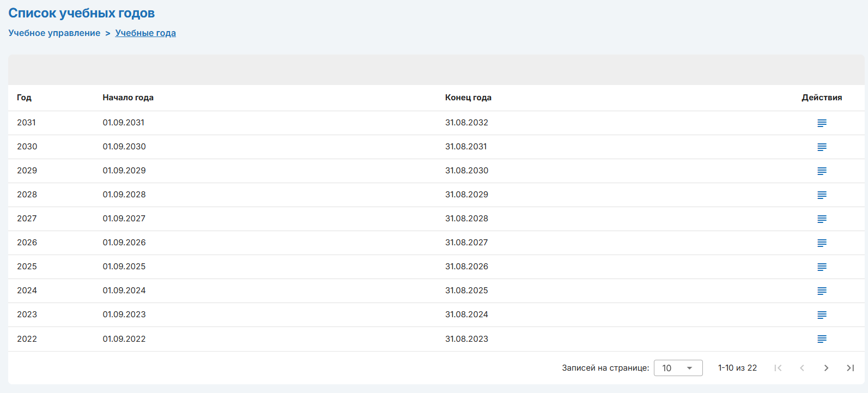Click the Учебные года breadcrumb link

[145, 33]
